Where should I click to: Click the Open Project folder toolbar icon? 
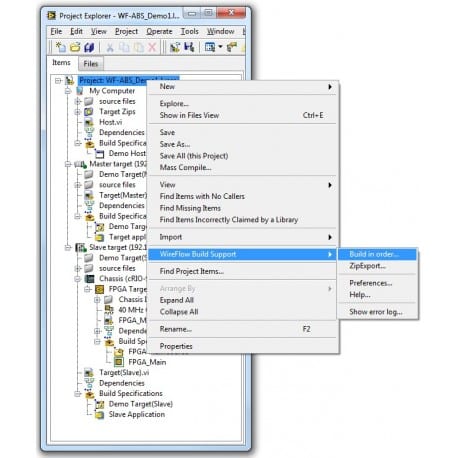pyautogui.click(x=75, y=47)
